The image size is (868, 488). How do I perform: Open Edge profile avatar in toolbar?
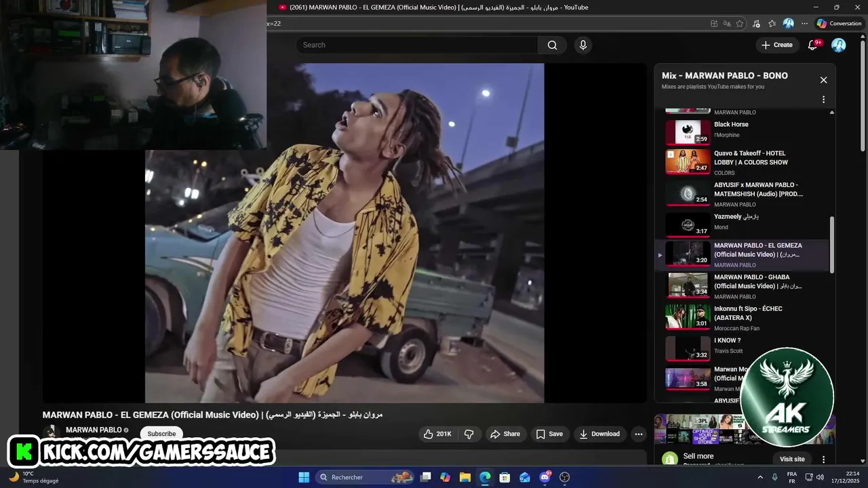point(788,23)
